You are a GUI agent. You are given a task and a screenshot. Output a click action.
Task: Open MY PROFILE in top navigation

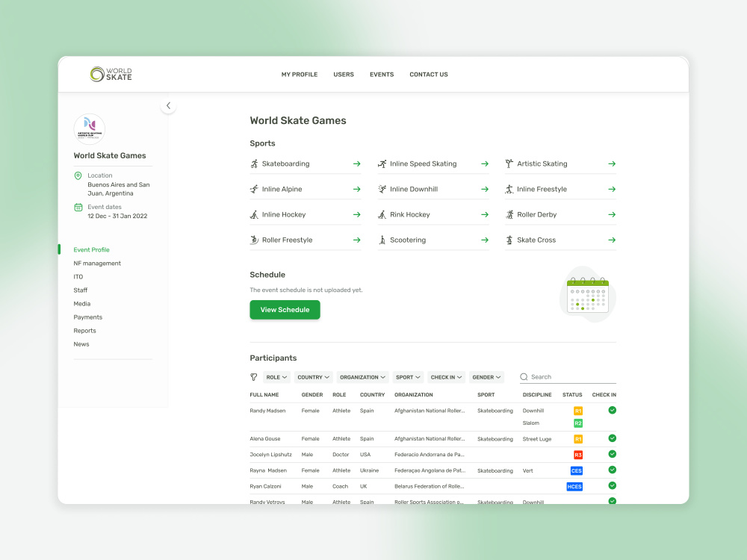tap(300, 75)
